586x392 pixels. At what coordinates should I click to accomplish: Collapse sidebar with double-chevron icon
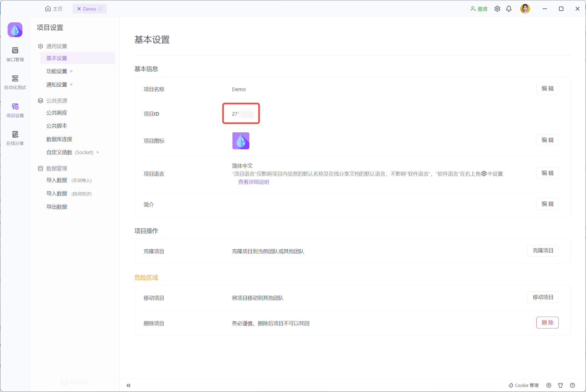pos(128,385)
